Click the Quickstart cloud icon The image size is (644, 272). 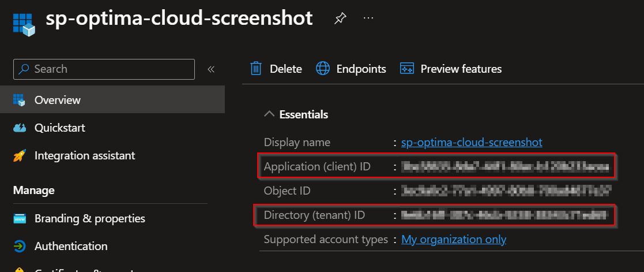[19, 128]
